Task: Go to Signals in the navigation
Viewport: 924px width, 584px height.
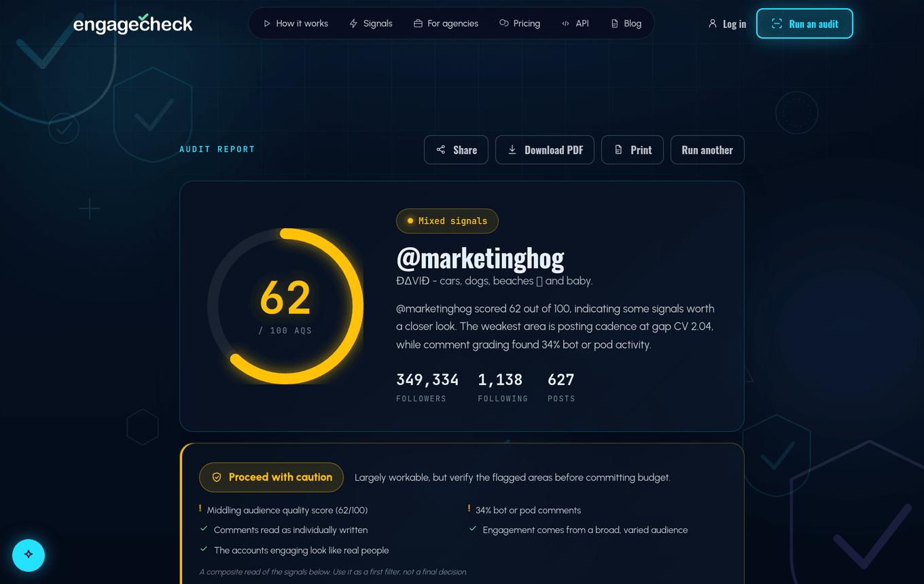Action: pos(371,23)
